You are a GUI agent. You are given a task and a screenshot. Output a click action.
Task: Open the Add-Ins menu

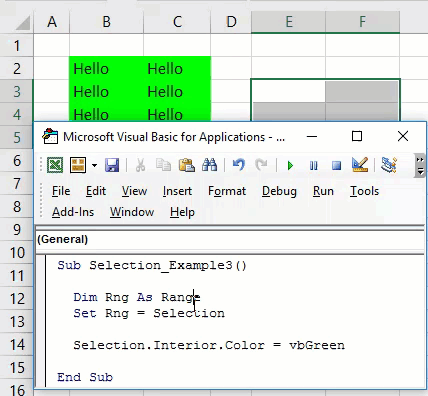[x=73, y=212]
